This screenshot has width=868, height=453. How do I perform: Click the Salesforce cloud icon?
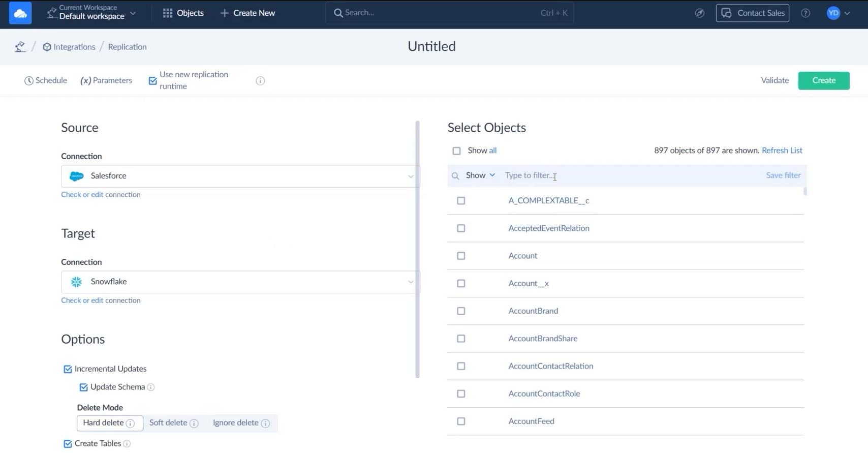(x=77, y=176)
